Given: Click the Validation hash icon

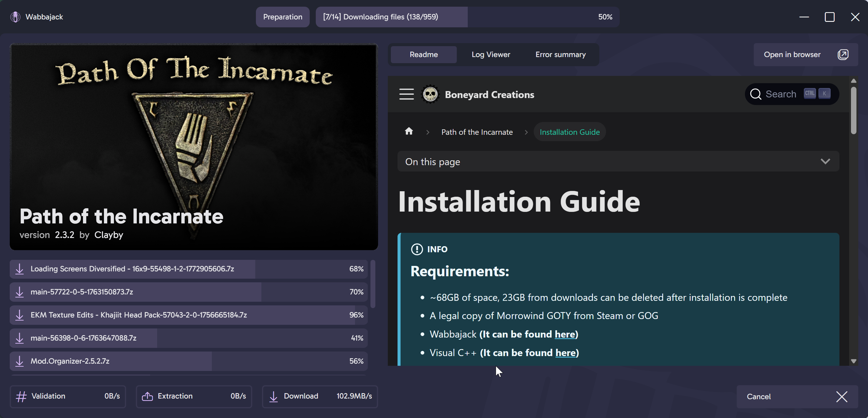Looking at the screenshot, I should coord(21,396).
